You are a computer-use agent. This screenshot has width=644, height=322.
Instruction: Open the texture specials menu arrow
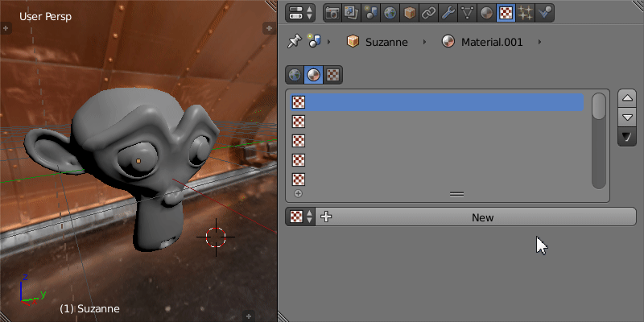pyautogui.click(x=627, y=137)
